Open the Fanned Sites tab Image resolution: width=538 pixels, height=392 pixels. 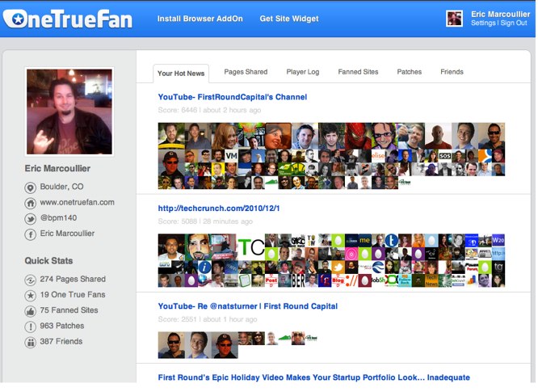click(x=358, y=72)
